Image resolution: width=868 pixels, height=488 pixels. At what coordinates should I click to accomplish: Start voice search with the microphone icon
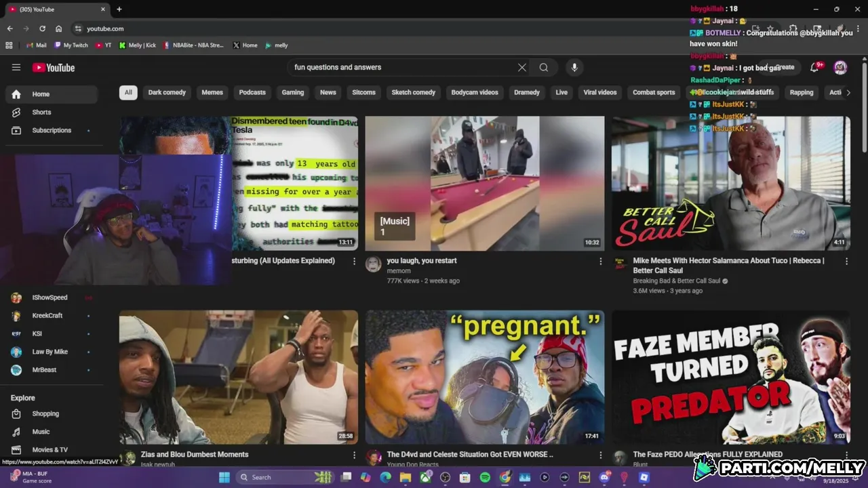coord(574,67)
